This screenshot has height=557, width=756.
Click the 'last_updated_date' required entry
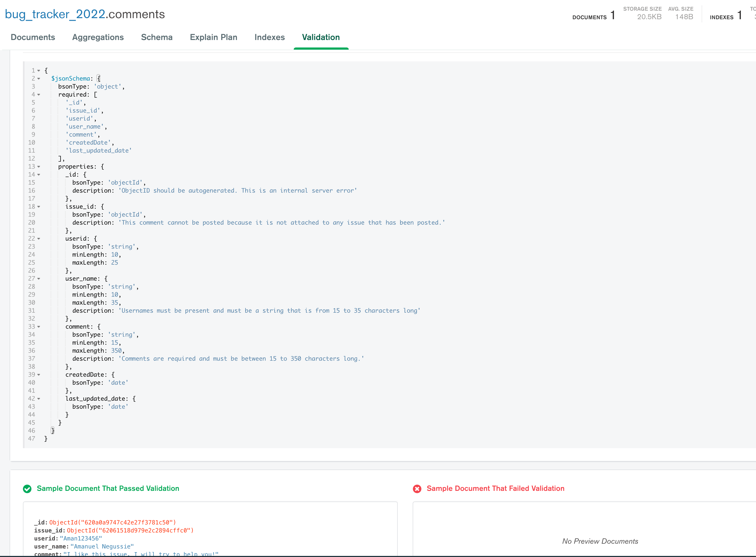(x=98, y=151)
